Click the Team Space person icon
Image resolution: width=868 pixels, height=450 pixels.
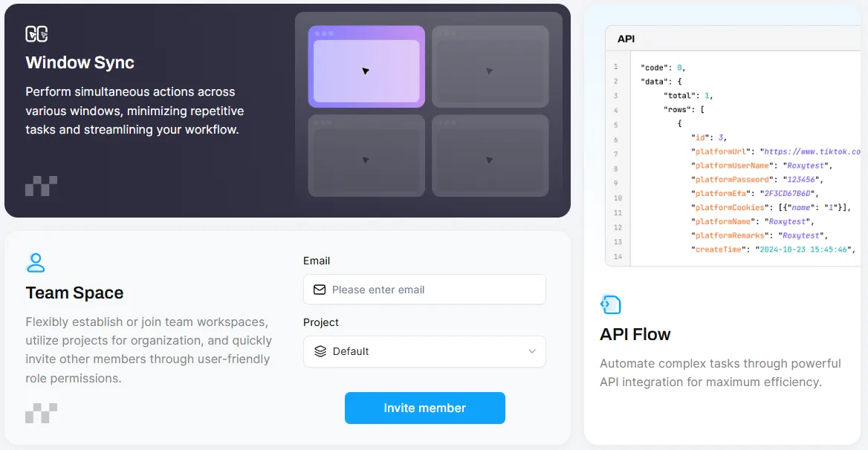[x=36, y=263]
